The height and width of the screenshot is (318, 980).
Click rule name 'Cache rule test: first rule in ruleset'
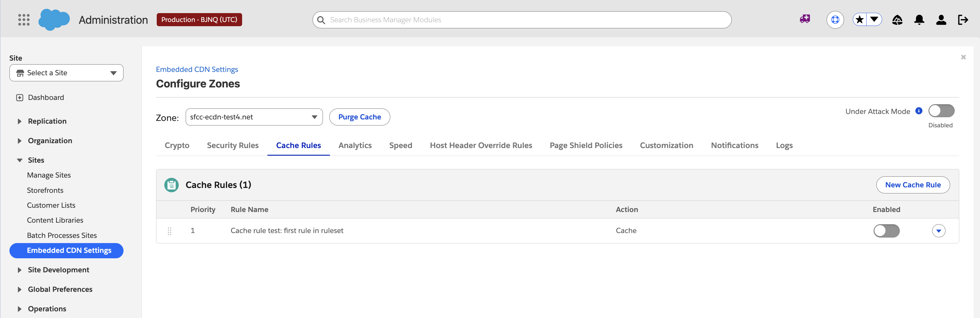(287, 231)
